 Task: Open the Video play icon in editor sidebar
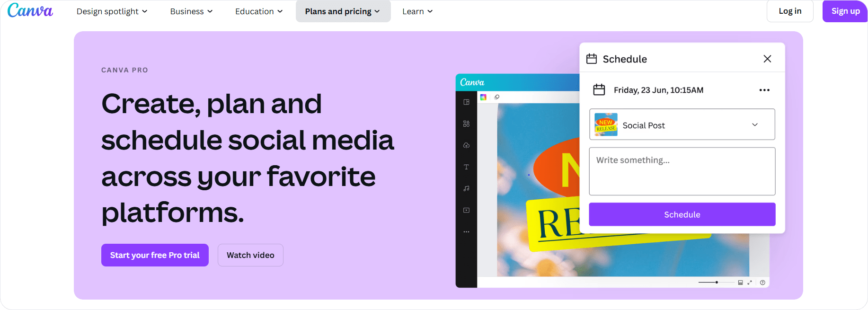[466, 210]
